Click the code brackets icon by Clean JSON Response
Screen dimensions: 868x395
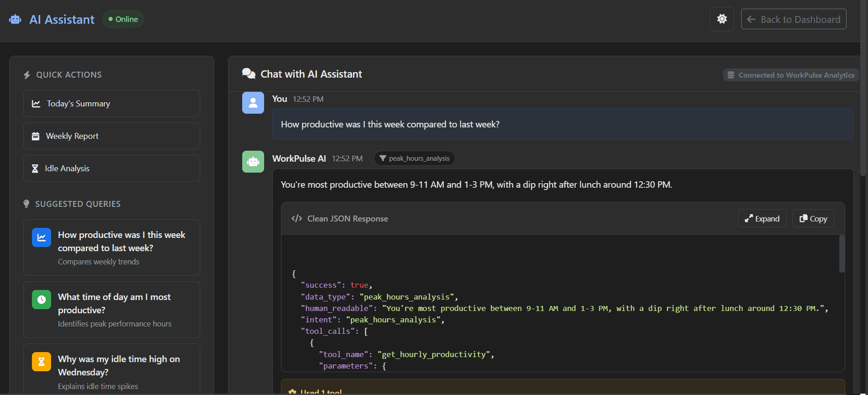[x=297, y=218]
